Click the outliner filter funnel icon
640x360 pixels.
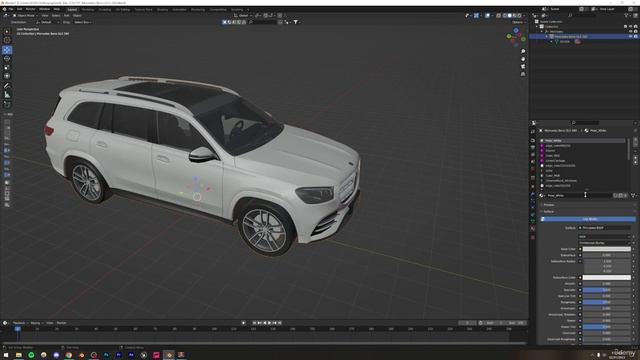pos(627,16)
